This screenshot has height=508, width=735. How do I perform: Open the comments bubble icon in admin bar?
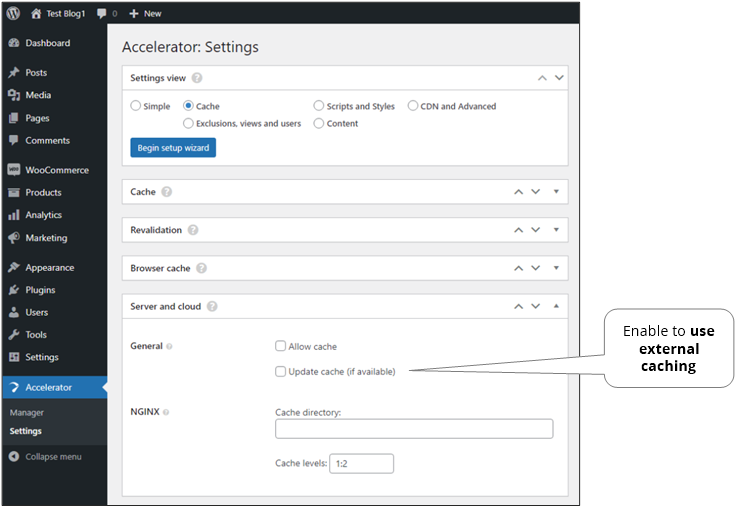[103, 14]
